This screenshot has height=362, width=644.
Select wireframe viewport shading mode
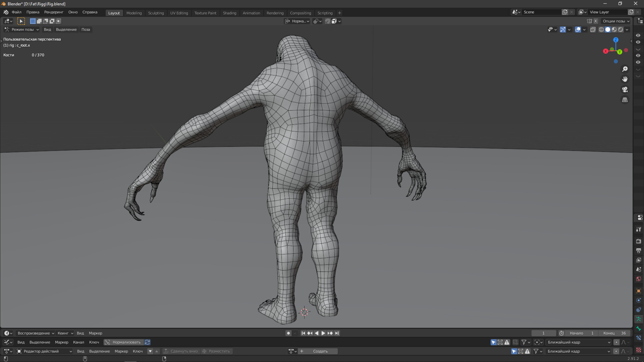tap(601, 30)
